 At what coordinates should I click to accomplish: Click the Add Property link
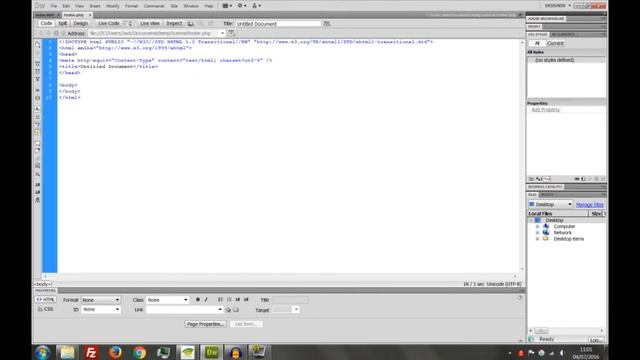click(546, 110)
